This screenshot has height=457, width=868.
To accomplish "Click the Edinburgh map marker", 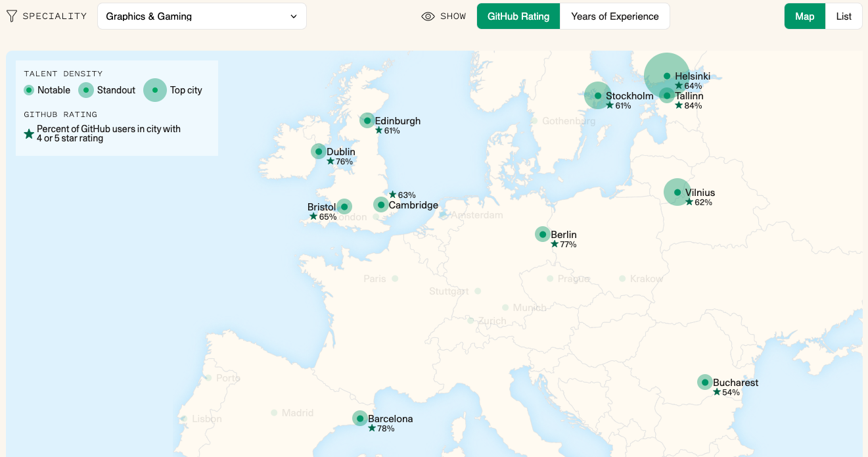I will coord(367,120).
